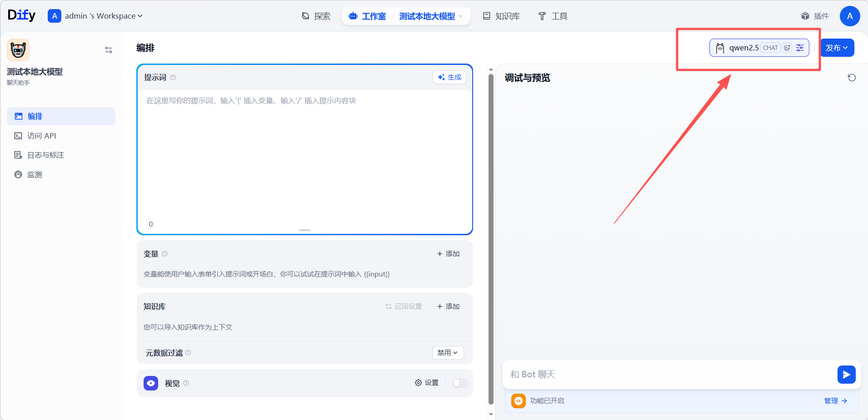Add a knowledge base with 添加
This screenshot has height=420, width=868.
pyautogui.click(x=448, y=306)
